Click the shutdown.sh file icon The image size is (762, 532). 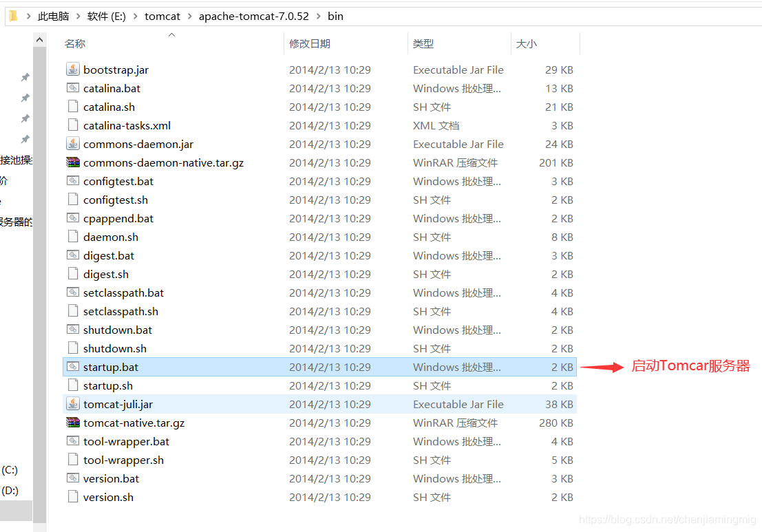click(x=73, y=348)
